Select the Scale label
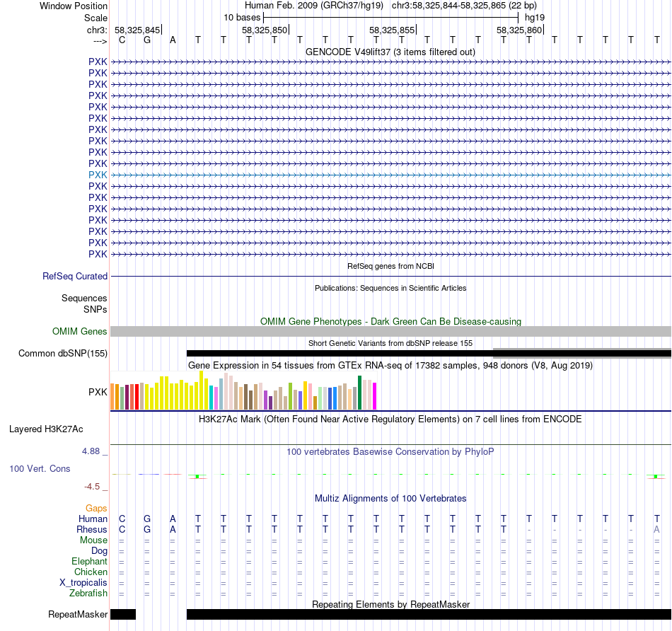The image size is (672, 631). point(95,18)
